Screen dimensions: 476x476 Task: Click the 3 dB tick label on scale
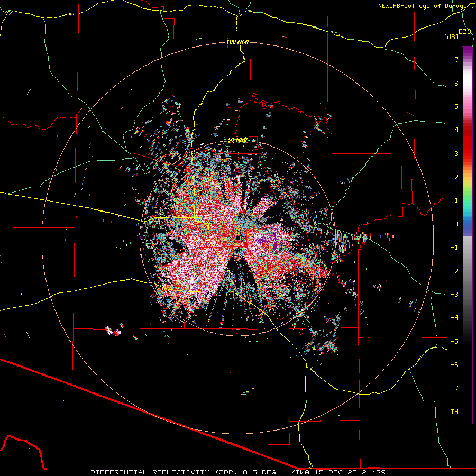pos(456,153)
